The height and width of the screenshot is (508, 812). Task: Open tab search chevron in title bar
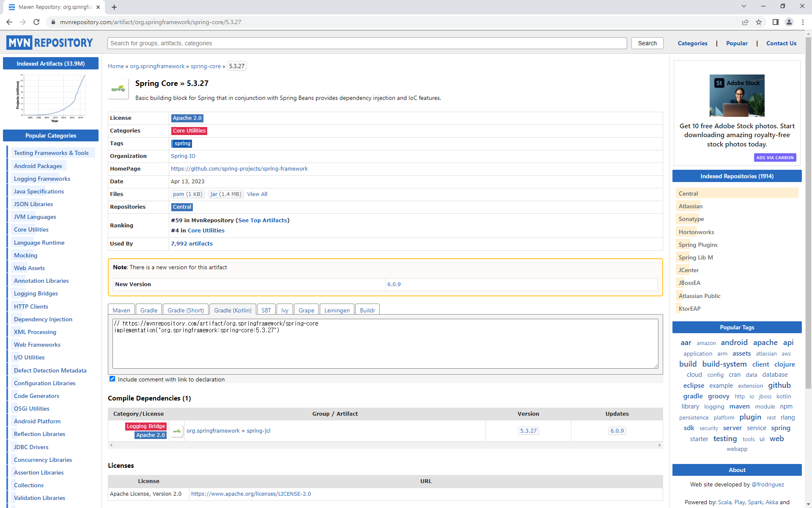[743, 6]
